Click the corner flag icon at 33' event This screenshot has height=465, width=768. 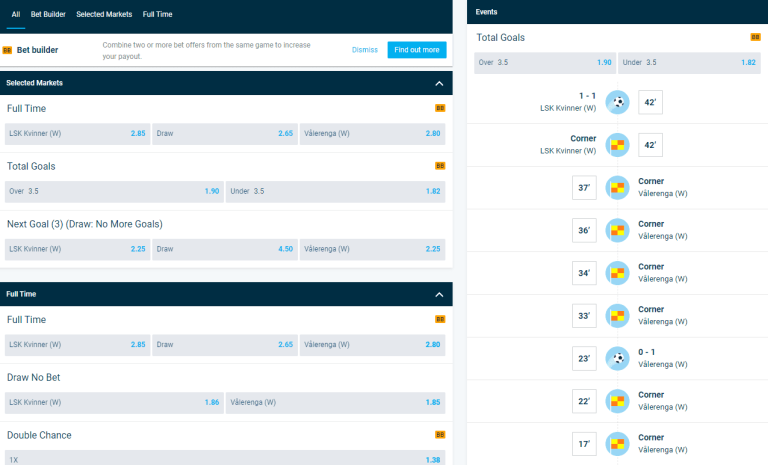618,316
